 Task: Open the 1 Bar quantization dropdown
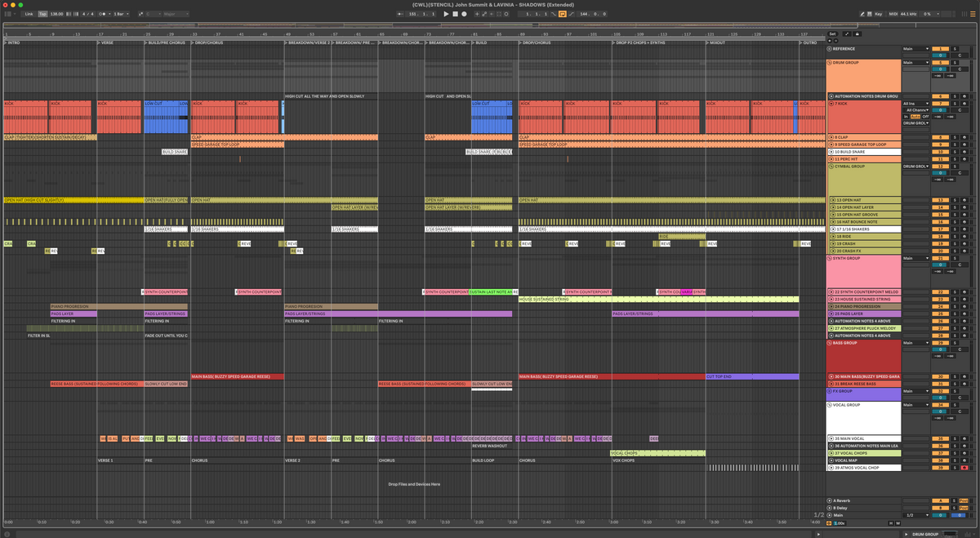[x=119, y=14]
